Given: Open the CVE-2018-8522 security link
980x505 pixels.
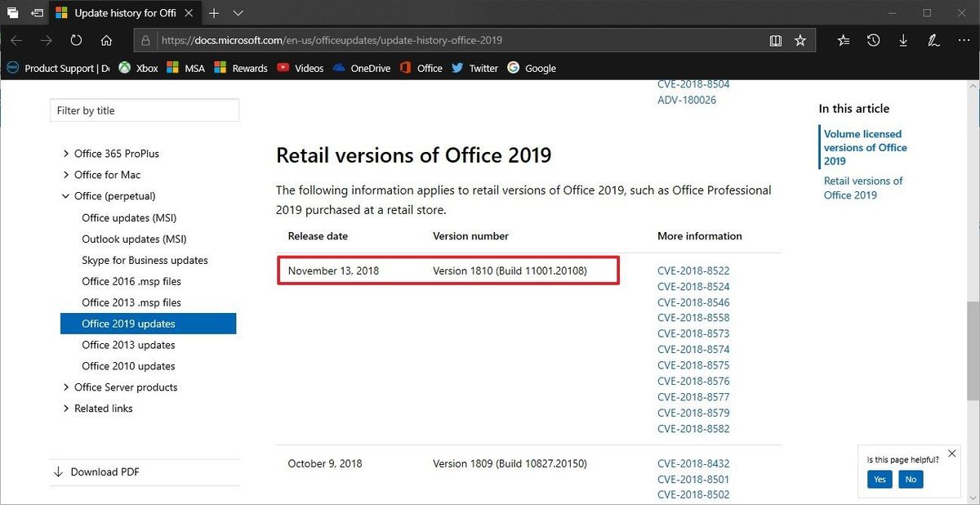Looking at the screenshot, I should pyautogui.click(x=693, y=270).
